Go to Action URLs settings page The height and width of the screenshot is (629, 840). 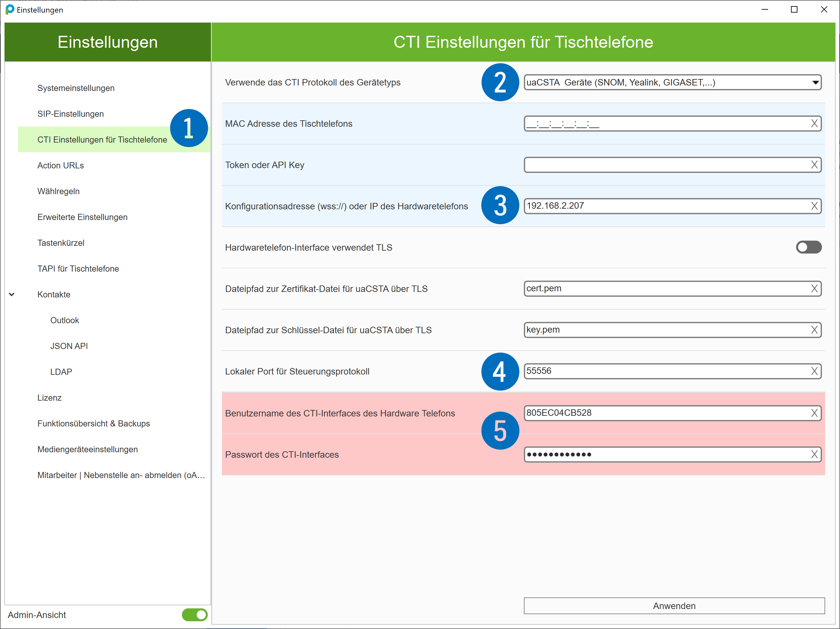pyautogui.click(x=60, y=165)
